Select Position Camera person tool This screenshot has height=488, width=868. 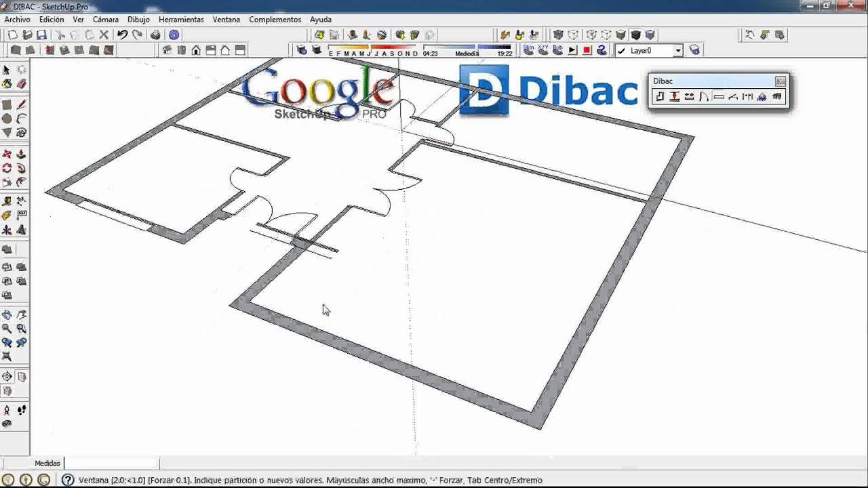(7, 410)
